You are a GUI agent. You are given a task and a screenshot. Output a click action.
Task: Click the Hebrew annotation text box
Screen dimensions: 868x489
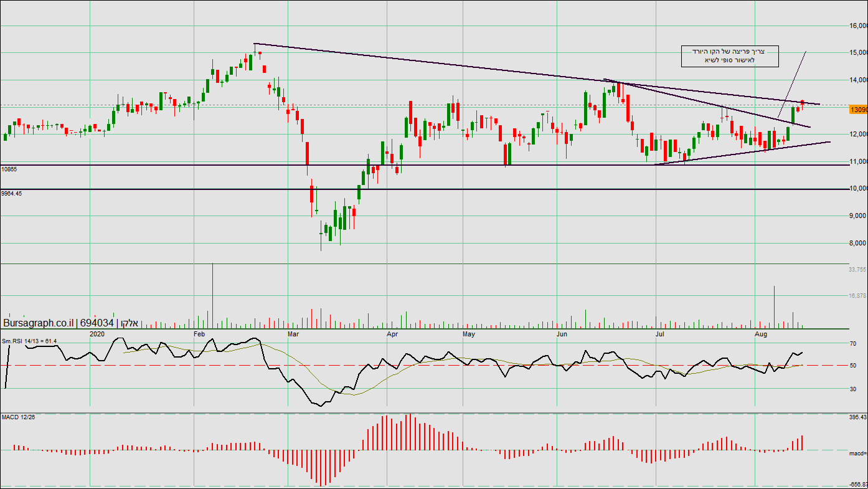(730, 56)
